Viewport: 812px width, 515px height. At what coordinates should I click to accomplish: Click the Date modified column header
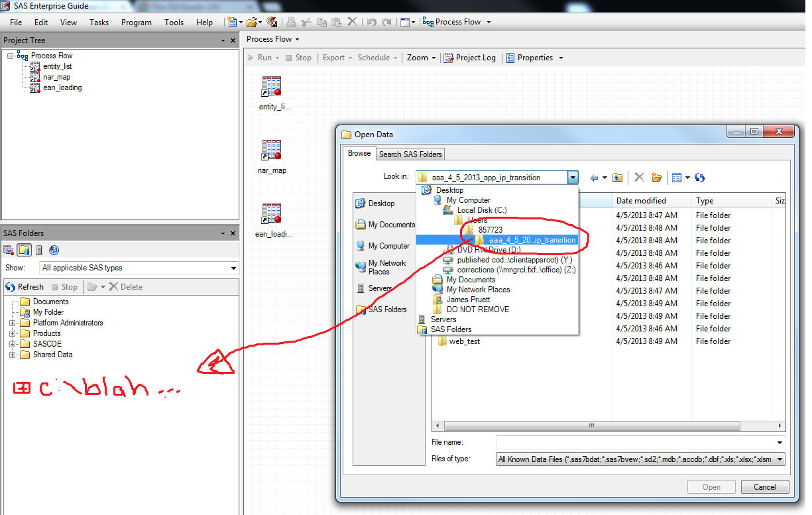(651, 201)
